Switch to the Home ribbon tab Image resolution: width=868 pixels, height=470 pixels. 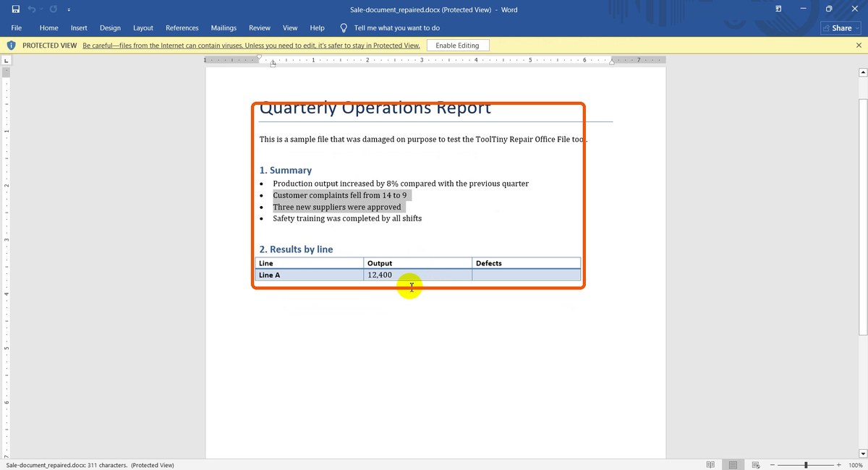tap(49, 28)
